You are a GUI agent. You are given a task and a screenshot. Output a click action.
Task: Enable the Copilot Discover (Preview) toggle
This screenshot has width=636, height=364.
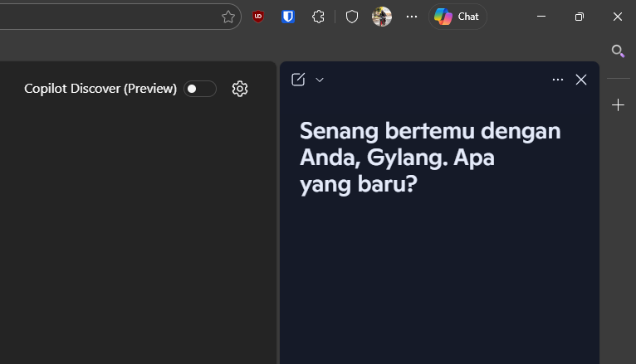[x=200, y=89]
